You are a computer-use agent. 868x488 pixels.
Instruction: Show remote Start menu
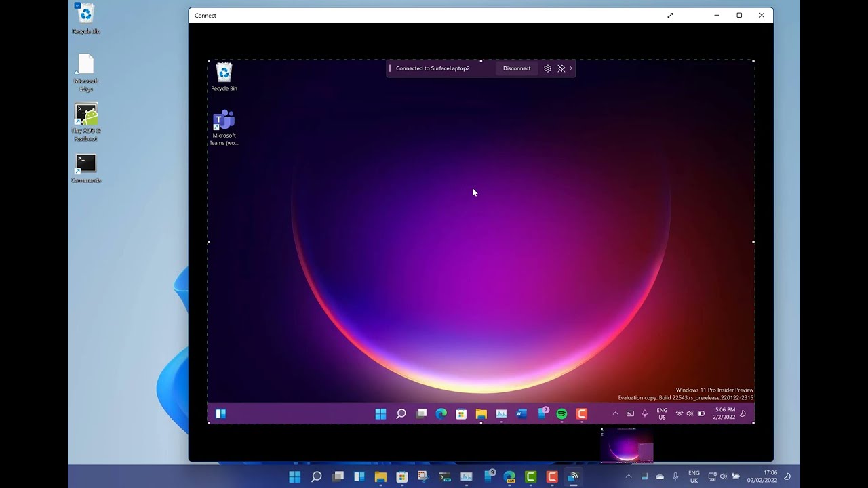click(380, 413)
